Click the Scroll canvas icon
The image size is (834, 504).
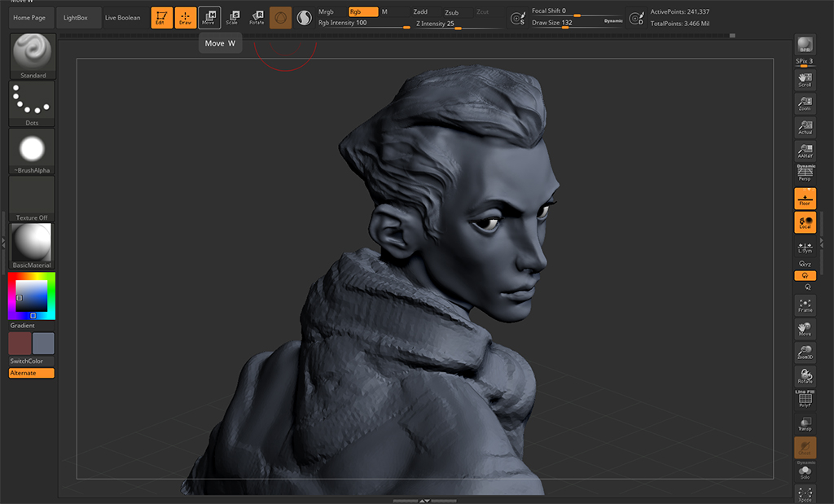click(805, 80)
